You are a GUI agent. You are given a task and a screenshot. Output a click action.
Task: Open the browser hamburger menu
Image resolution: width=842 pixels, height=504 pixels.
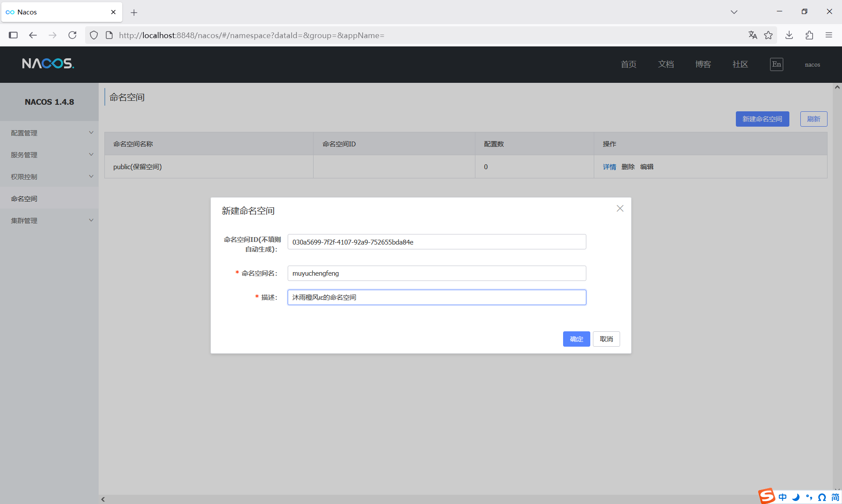828,35
